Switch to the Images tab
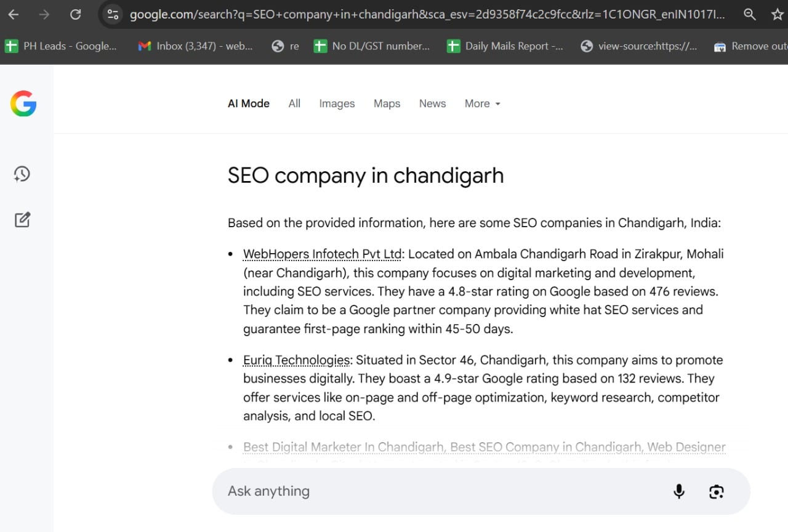Screen dimensions: 788x532 tap(337, 103)
